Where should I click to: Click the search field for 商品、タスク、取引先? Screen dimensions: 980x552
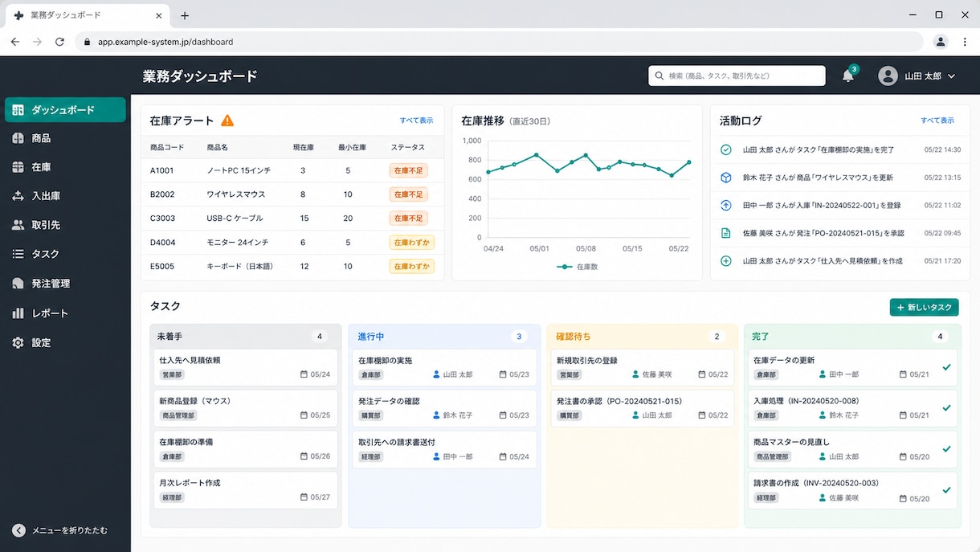(737, 76)
